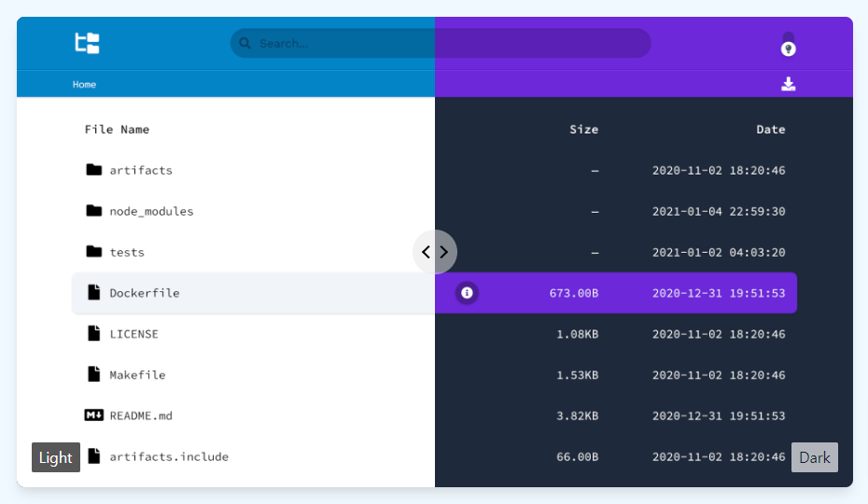Click the file icon beside Dockerfile
Image resolution: width=868 pixels, height=504 pixels.
[94, 292]
